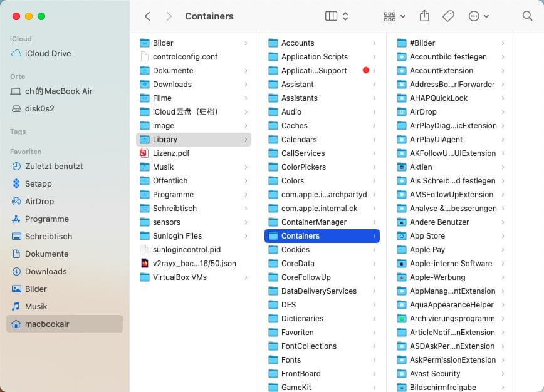Select sunlogincontrol.pid file
The image size is (544, 392).
194,250
